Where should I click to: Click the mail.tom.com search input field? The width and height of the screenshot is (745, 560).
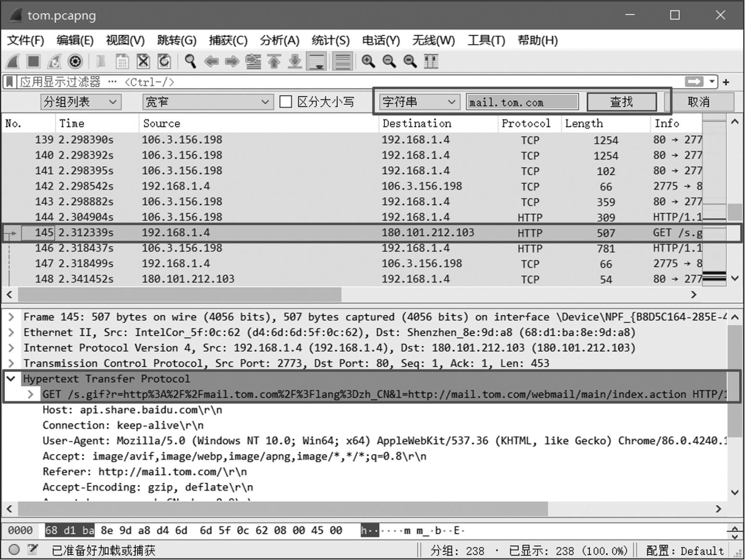pyautogui.click(x=522, y=102)
